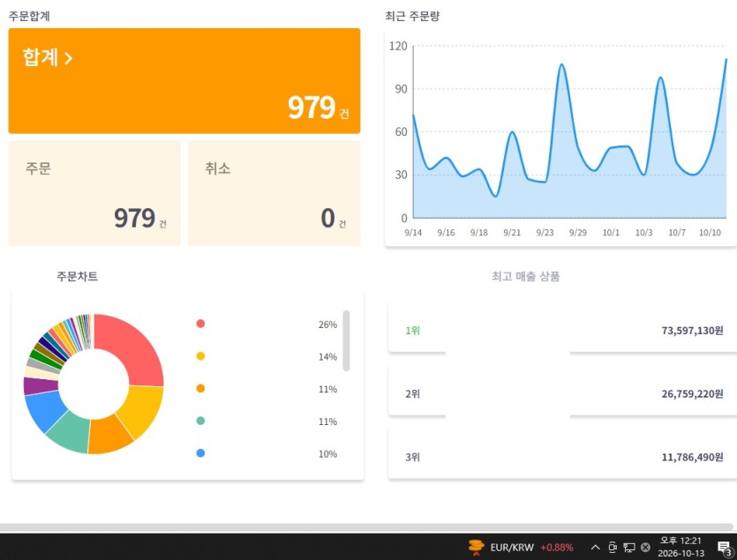Open the notification center with 3 alerts
Screen dimensions: 737x560
[x=725, y=549]
